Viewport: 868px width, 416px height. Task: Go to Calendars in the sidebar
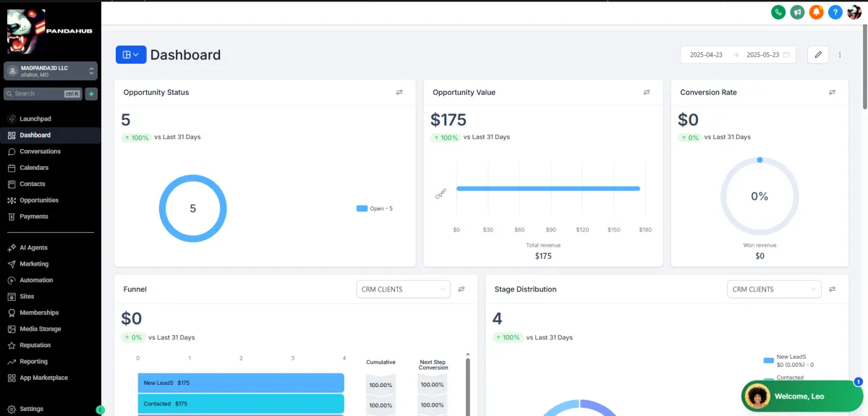[51, 168]
